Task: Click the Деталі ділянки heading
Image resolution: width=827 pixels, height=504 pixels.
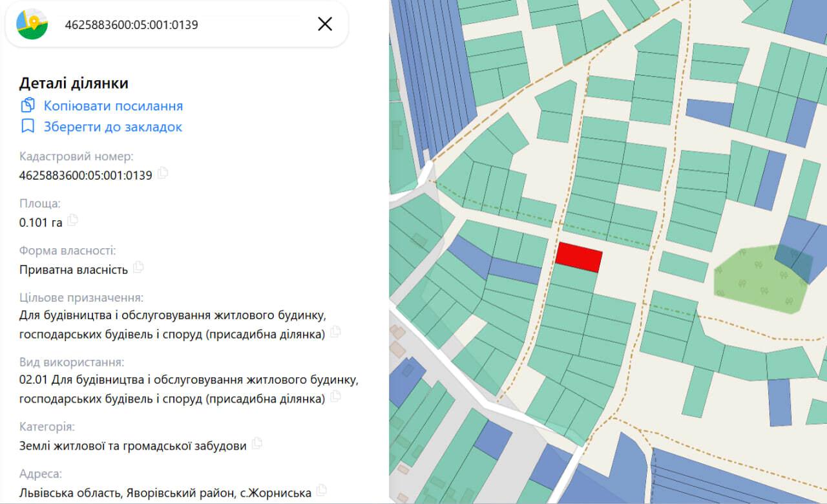Action: (x=74, y=83)
